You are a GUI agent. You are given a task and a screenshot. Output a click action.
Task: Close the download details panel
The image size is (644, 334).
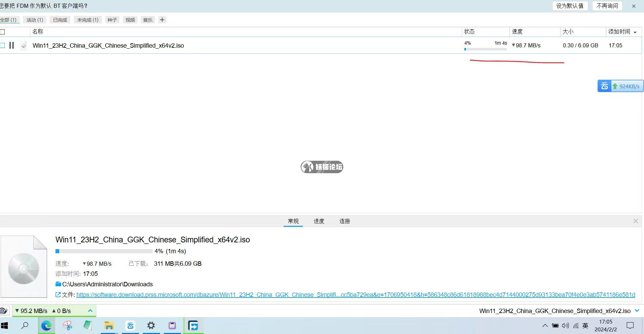636,221
